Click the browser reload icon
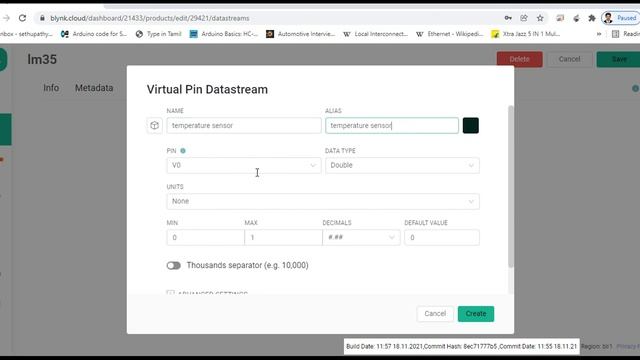Viewport: 640px width, 360px height. 22,18
